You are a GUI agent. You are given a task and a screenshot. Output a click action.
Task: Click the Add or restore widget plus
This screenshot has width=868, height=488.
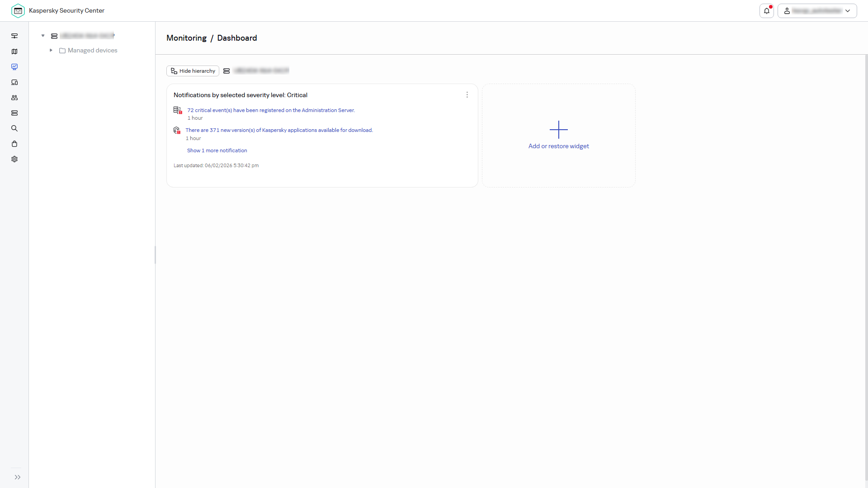point(559,130)
